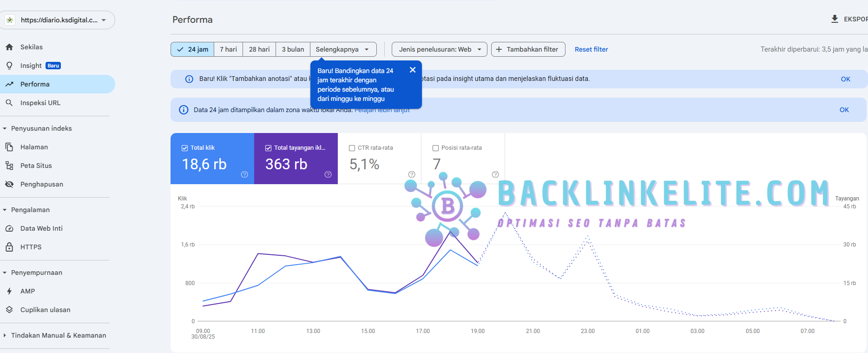Uncheck the Total klik checkbox
Viewport: 868px width, 353px height.
[x=184, y=148]
